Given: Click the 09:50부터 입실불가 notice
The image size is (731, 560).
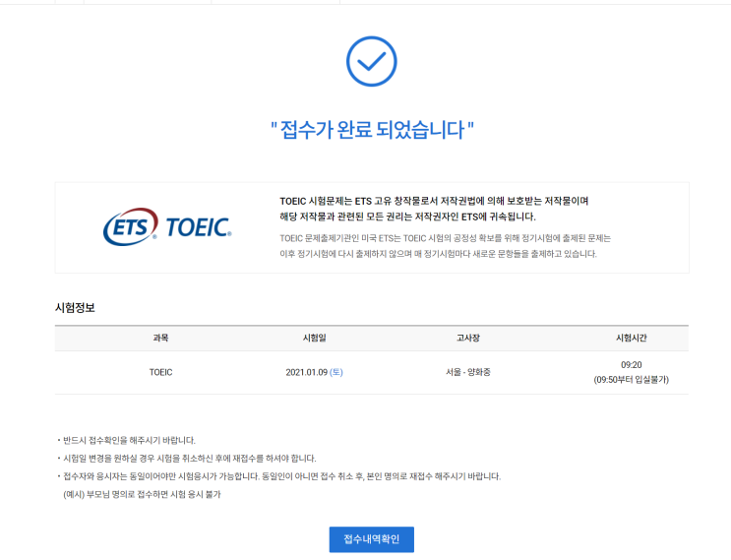Looking at the screenshot, I should (x=632, y=380).
